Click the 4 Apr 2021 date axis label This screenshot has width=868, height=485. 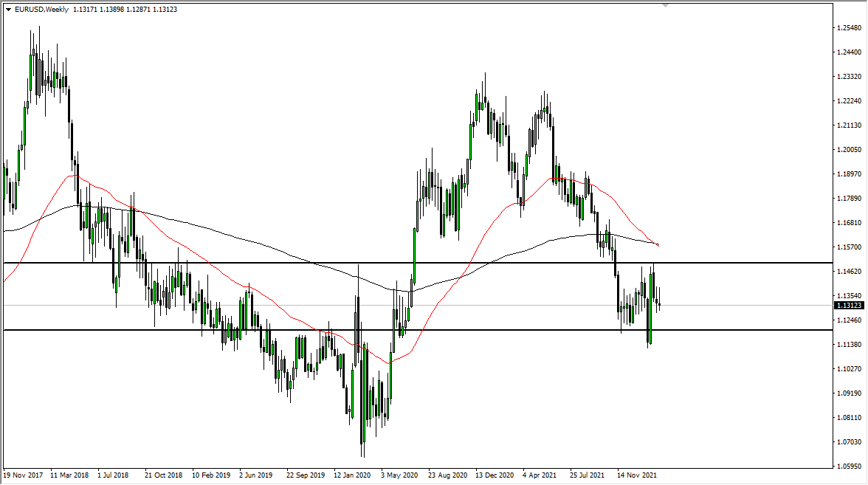[x=538, y=476]
